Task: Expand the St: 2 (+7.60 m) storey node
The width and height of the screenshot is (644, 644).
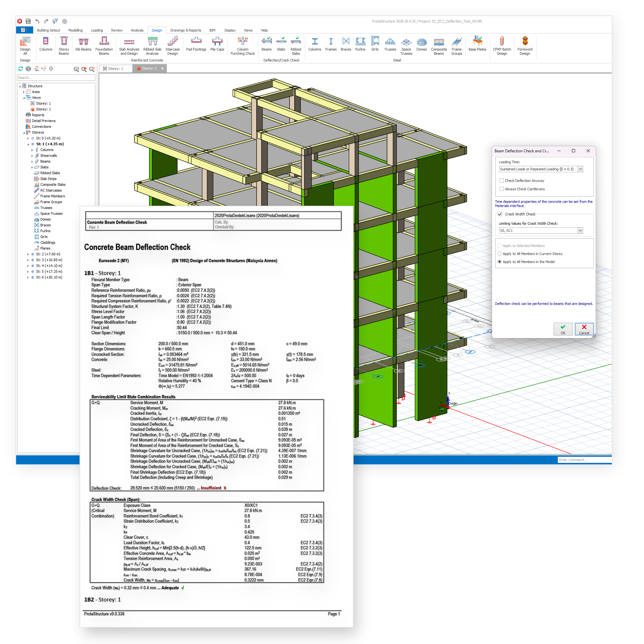Action: click(28, 254)
